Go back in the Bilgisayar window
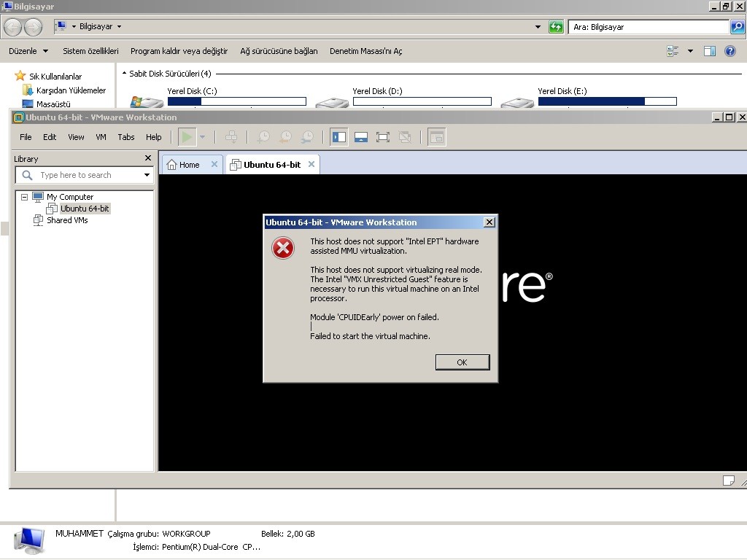The image size is (747, 560). click(x=13, y=27)
